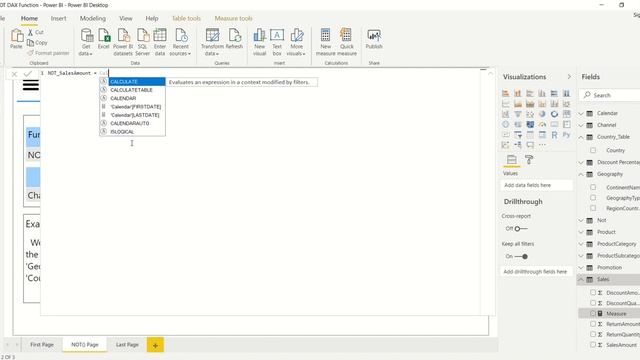Create a Quick measure
Screen dimensions: 640x360
[347, 42]
